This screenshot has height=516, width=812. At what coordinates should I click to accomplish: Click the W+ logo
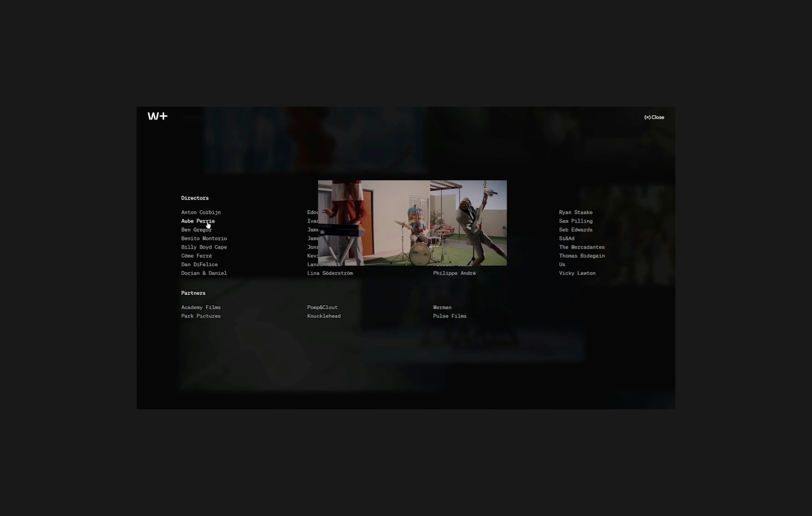pyautogui.click(x=157, y=116)
